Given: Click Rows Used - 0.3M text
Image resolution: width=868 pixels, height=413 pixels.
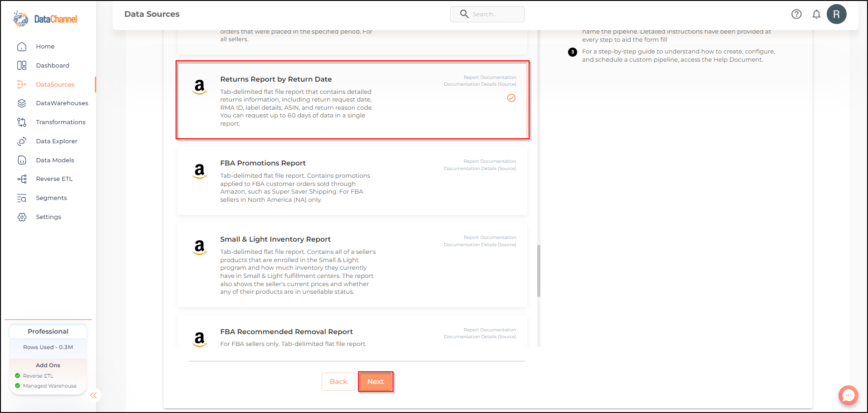Looking at the screenshot, I should 48,347.
